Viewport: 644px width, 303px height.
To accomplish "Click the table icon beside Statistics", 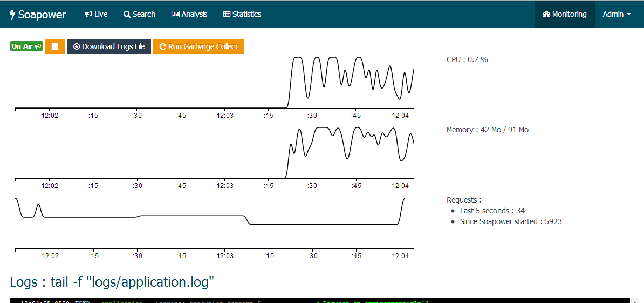I will click(227, 15).
